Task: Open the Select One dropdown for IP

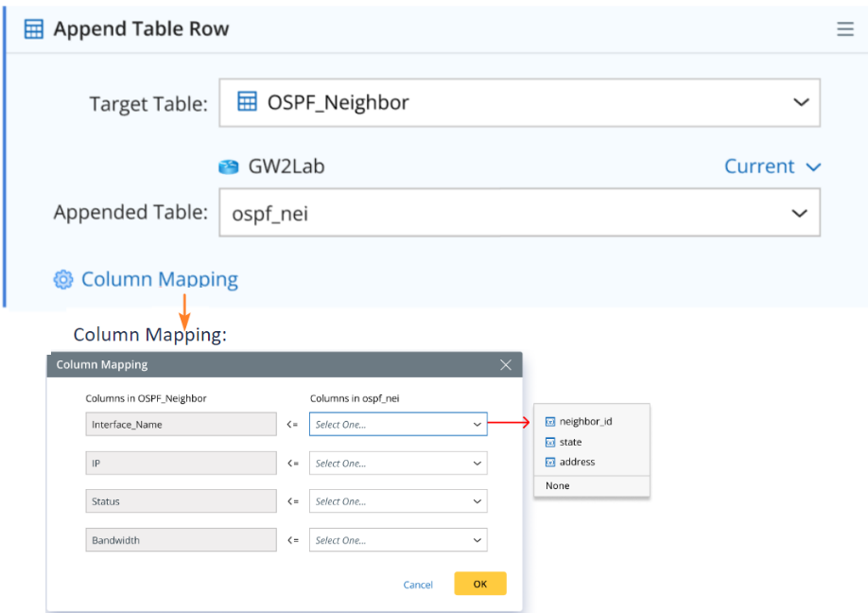Action: (398, 464)
